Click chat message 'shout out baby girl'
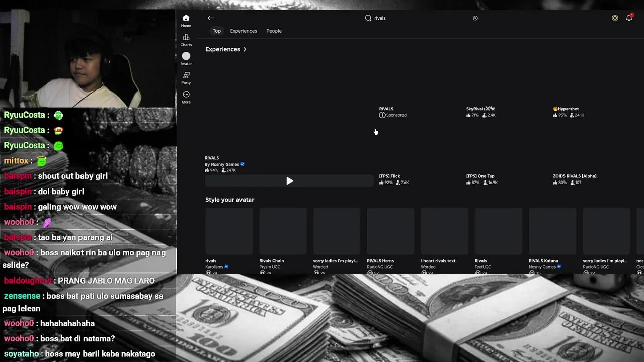Screen dimensions: 644x362 [x=73, y=176]
